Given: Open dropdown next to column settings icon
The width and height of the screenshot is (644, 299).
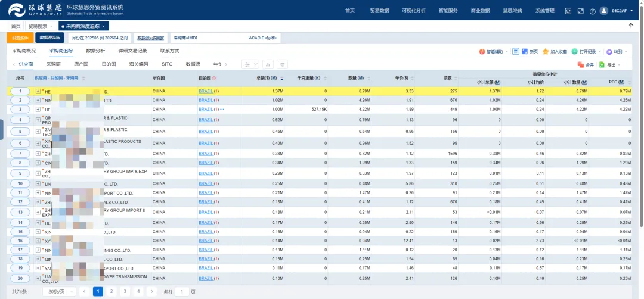Looking at the screenshot, I should click(256, 64).
